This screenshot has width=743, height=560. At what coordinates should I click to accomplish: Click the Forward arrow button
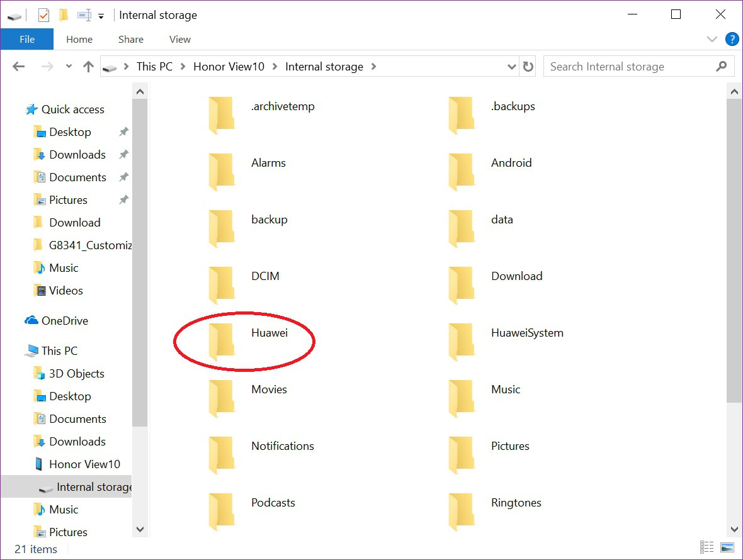pos(47,66)
